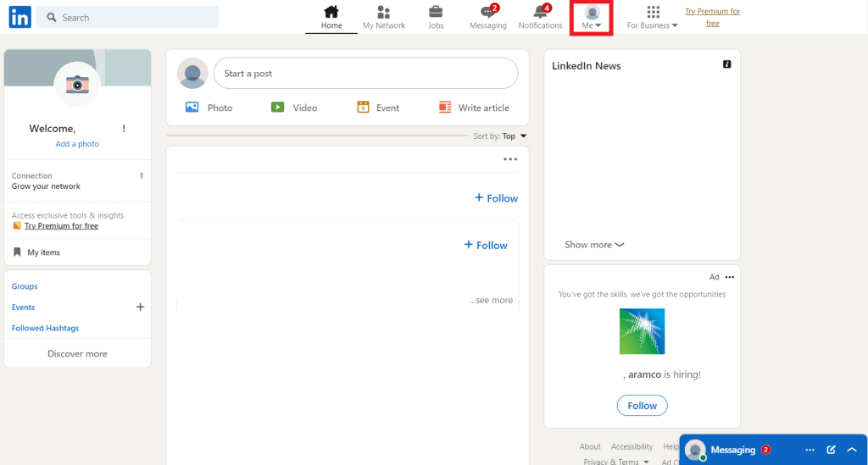Click the Search input field
The image size is (868, 465).
(x=128, y=17)
